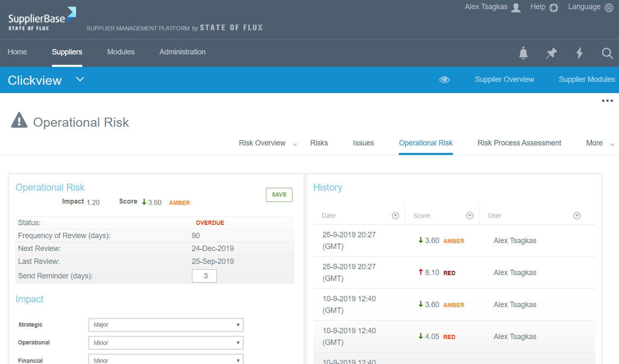Open the Risk Process Assessment tab

point(519,143)
